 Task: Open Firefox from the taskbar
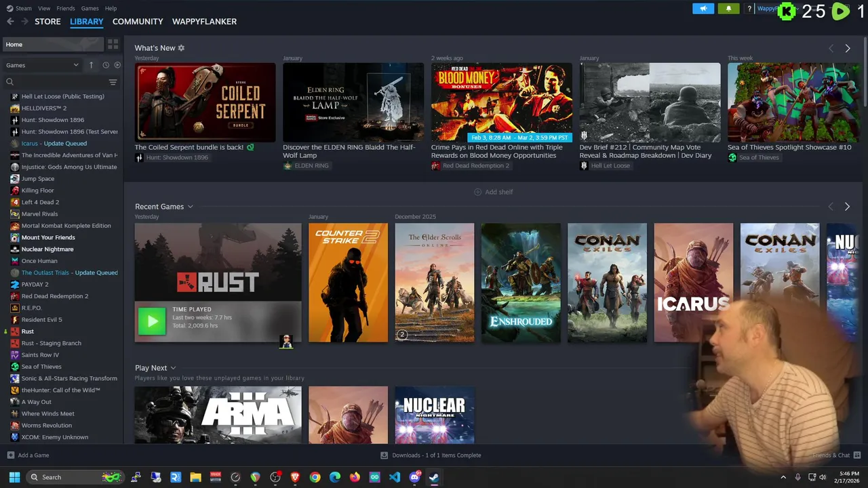(355, 477)
